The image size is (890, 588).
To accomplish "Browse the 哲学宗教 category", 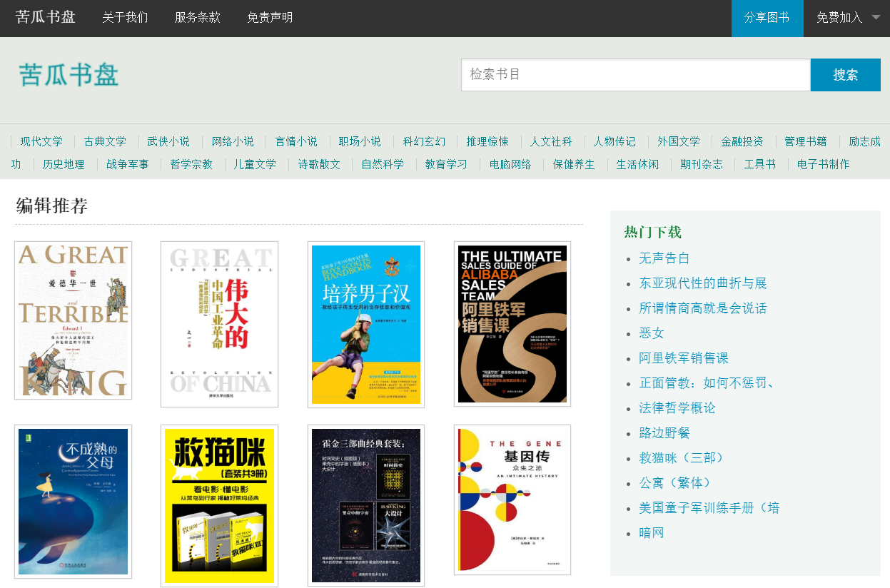I will 191,164.
